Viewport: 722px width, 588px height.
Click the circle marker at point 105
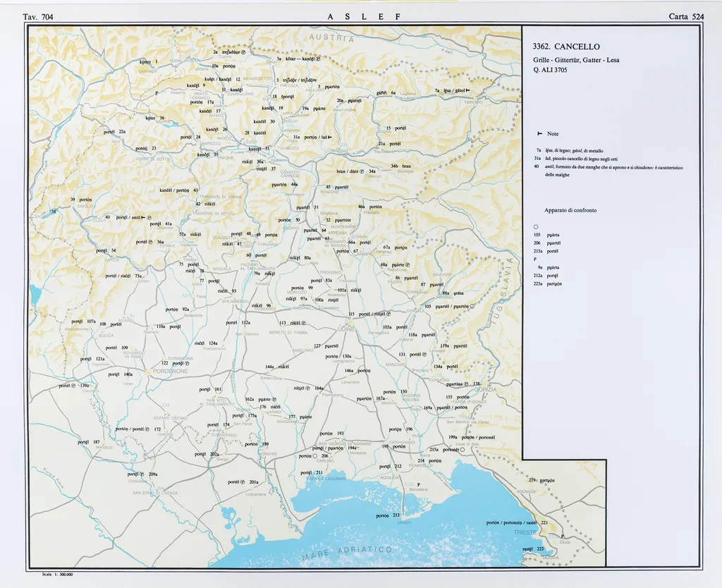(472, 307)
